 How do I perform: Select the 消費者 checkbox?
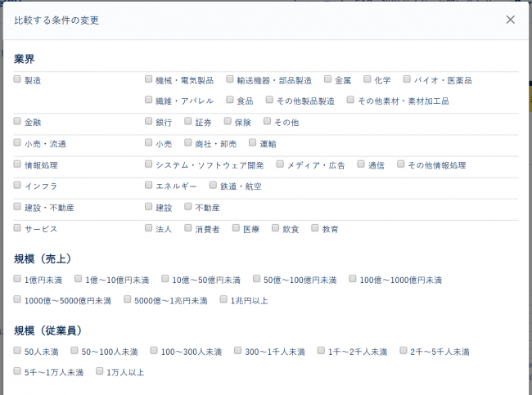pyautogui.click(x=188, y=228)
